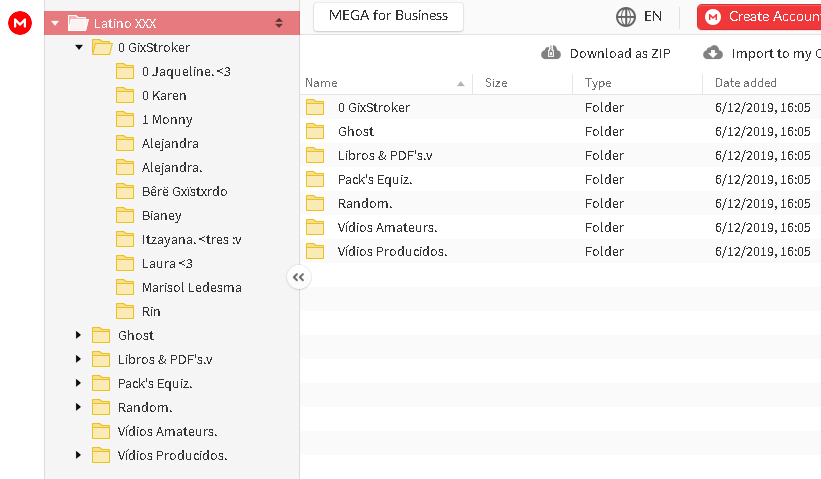Open Marisol Ledesma folder in tree
The image size is (821, 479).
(192, 287)
